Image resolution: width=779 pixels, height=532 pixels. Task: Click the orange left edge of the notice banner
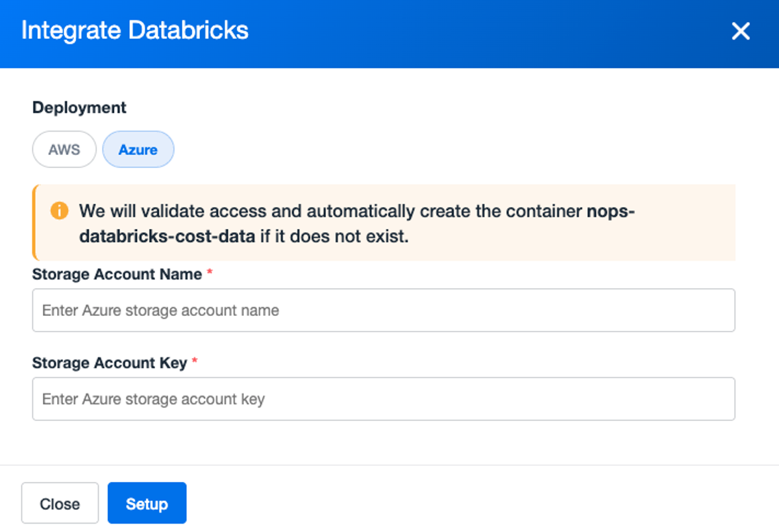tap(34, 223)
